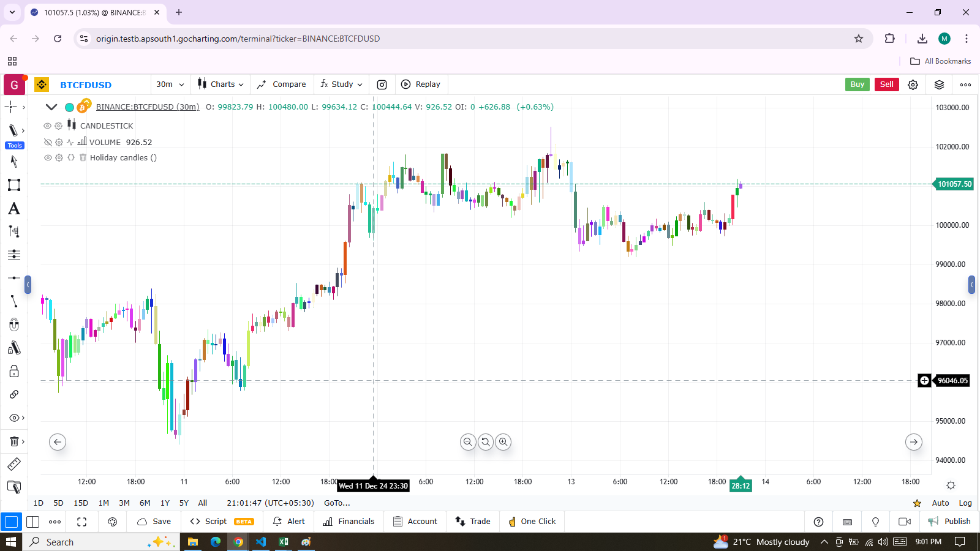Open the Study indicators dropdown
The width and height of the screenshot is (980, 551).
[x=342, y=84]
